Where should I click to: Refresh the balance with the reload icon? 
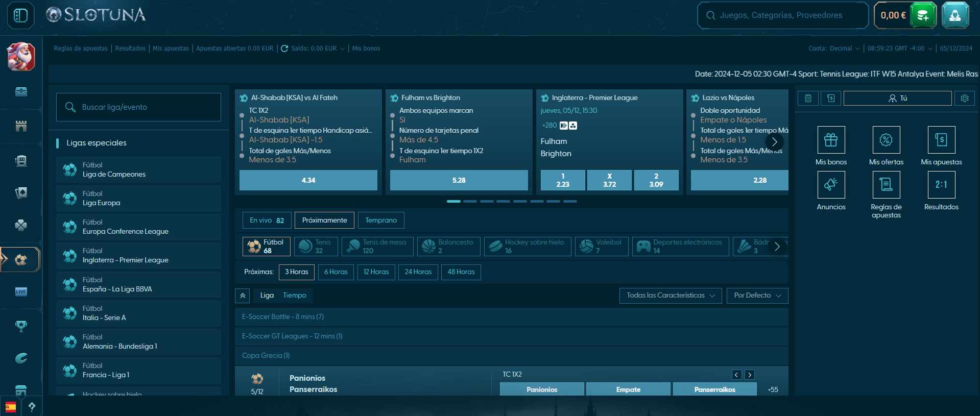click(284, 48)
